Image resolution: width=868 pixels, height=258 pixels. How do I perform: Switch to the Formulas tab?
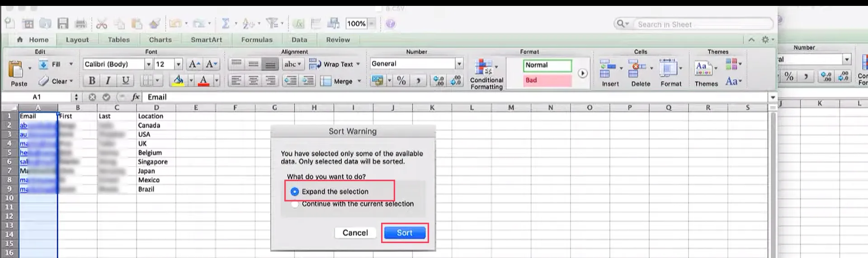[257, 40]
